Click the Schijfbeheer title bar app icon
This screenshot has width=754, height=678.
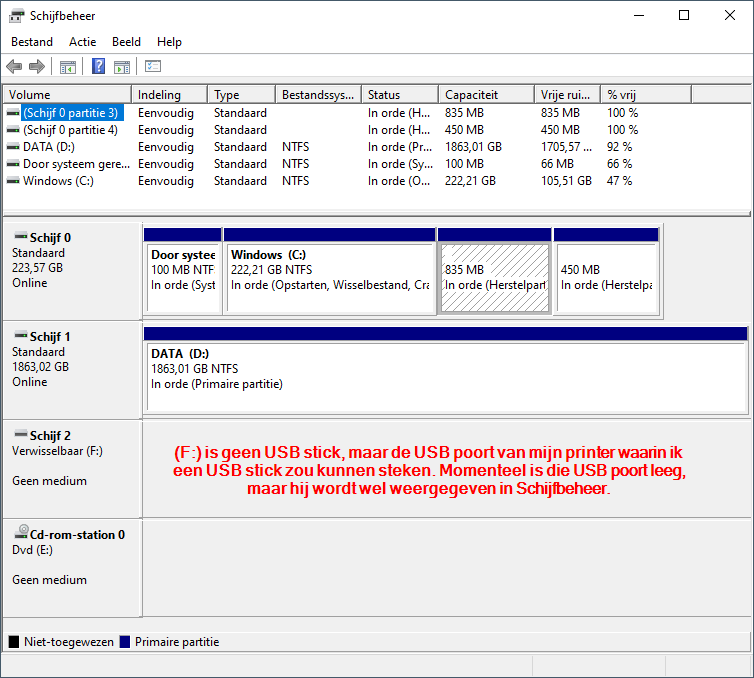coord(17,15)
